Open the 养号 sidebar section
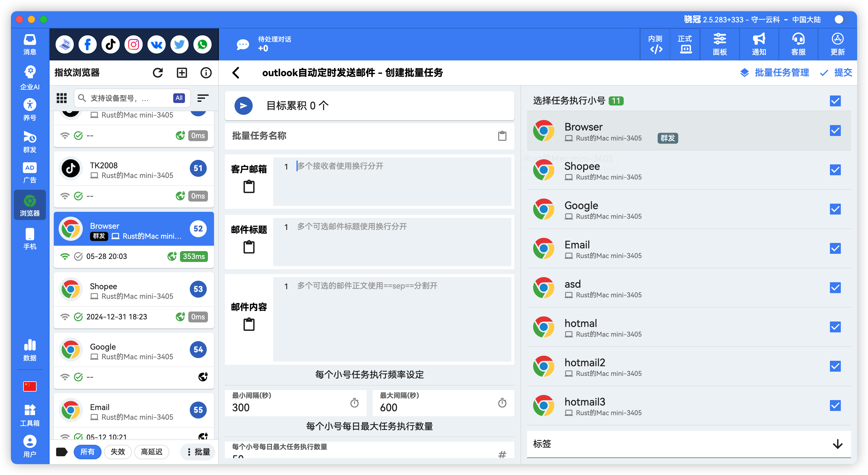The image size is (868, 475). (30, 109)
